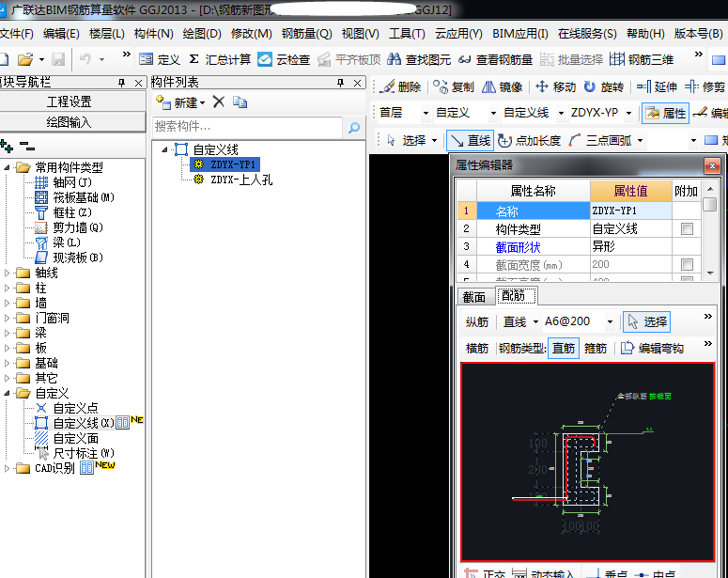Click the expand-all plus icon in navigation

pyautogui.click(x=7, y=146)
